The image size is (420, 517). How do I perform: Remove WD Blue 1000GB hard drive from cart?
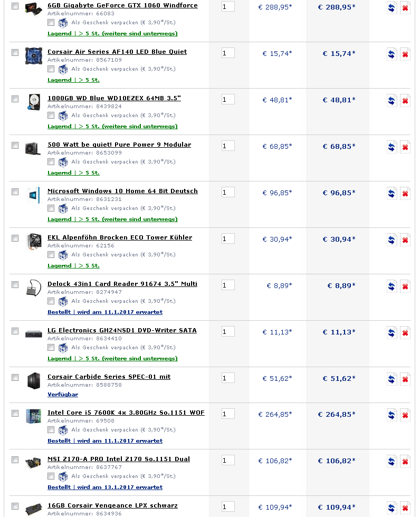405,101
